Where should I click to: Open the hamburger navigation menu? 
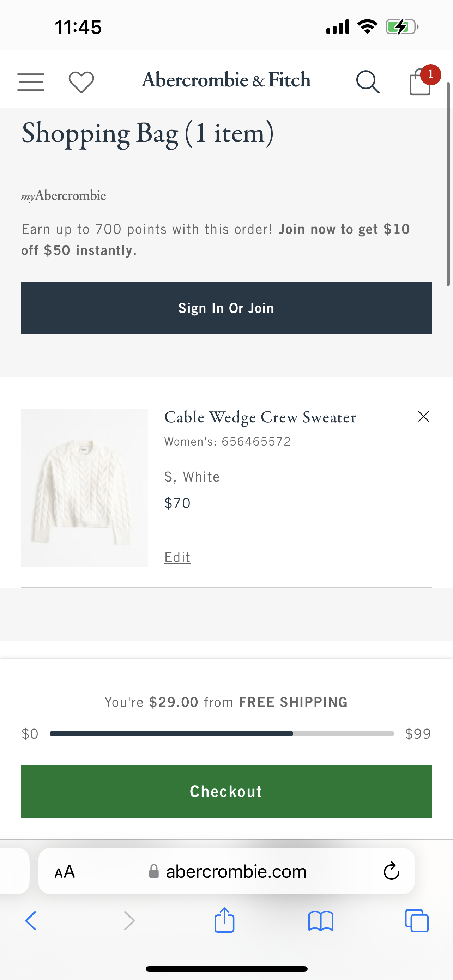coord(31,82)
